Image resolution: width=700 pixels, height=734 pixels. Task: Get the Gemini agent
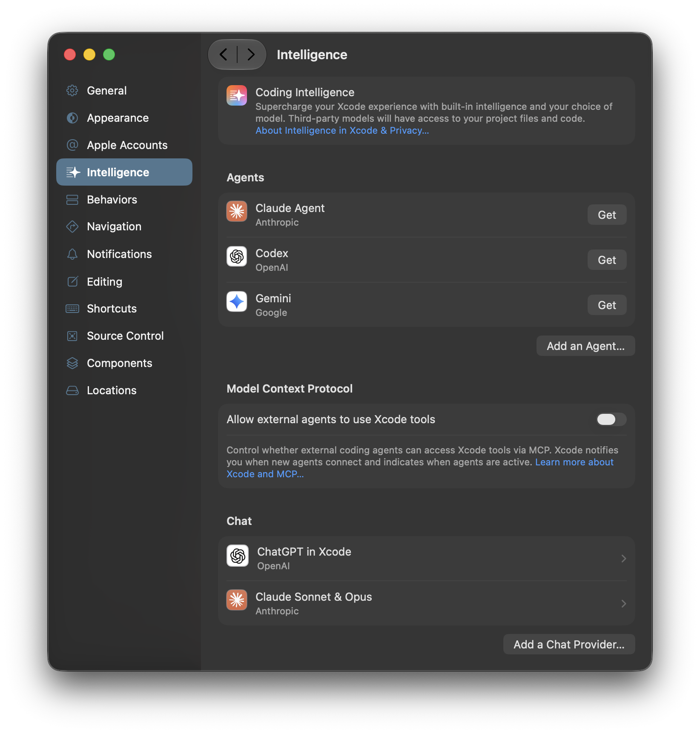pos(607,305)
